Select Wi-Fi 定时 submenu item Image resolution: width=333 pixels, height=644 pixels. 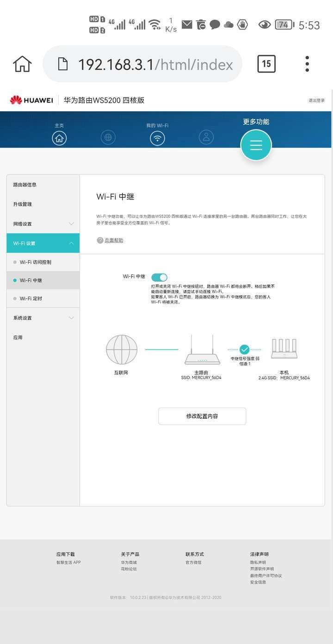(43, 298)
